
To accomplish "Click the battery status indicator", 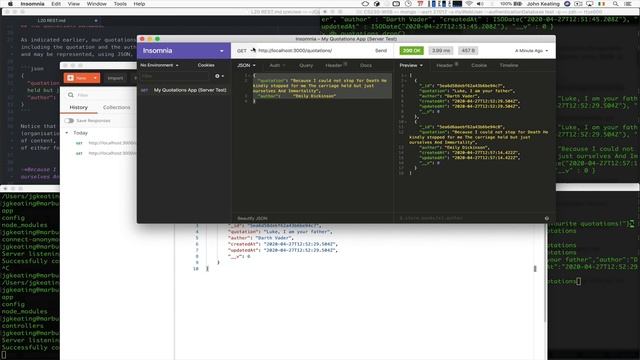I will [x=511, y=4].
